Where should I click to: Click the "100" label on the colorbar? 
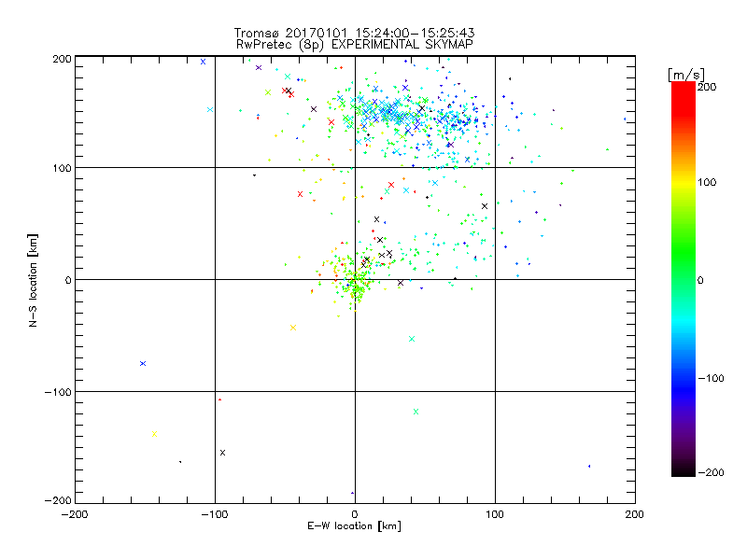[707, 182]
